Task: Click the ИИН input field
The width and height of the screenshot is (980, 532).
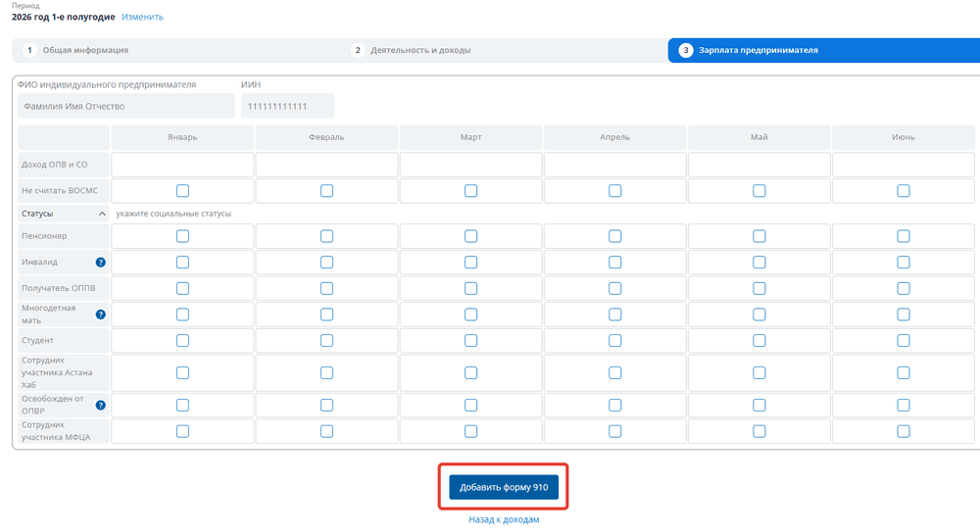Action: pos(287,106)
